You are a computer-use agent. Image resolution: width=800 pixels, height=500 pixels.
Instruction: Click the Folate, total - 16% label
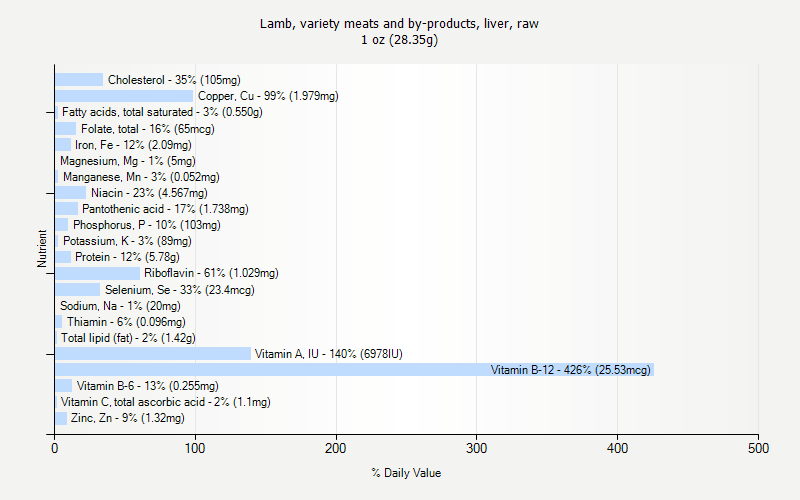(x=147, y=129)
